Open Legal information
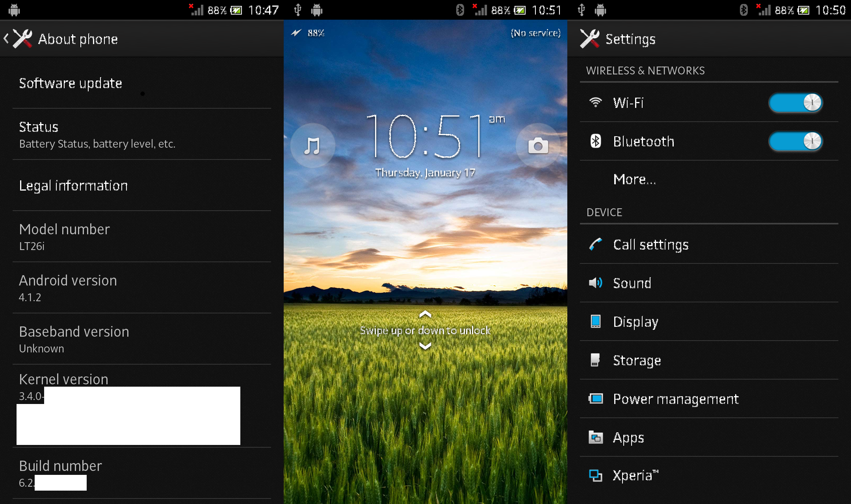 142,185
